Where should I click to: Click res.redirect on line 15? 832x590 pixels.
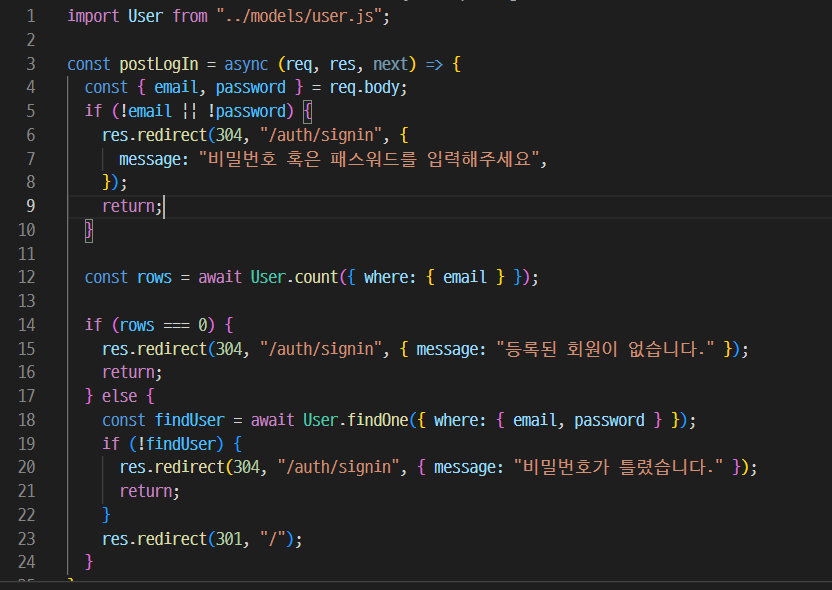coord(154,349)
